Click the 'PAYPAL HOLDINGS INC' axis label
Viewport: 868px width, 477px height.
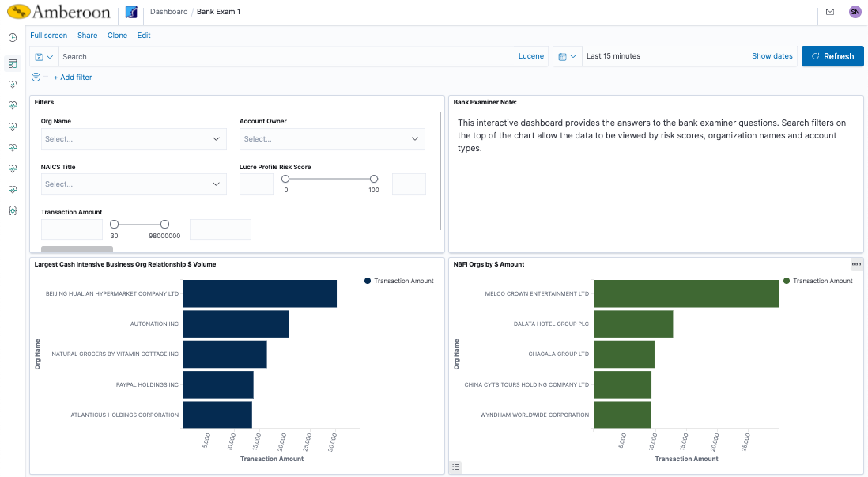pyautogui.click(x=147, y=384)
